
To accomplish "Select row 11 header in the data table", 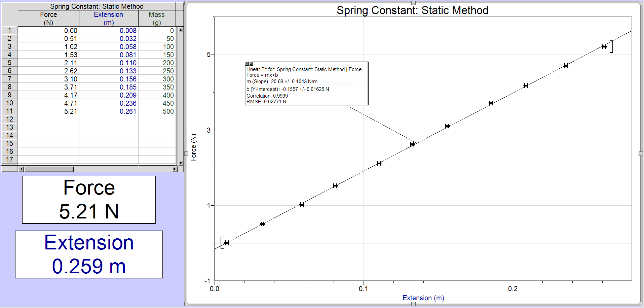I will 9,111.
